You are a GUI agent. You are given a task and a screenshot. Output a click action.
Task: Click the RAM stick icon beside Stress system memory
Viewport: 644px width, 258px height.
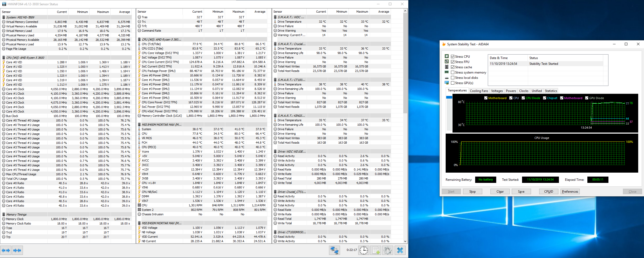click(447, 72)
